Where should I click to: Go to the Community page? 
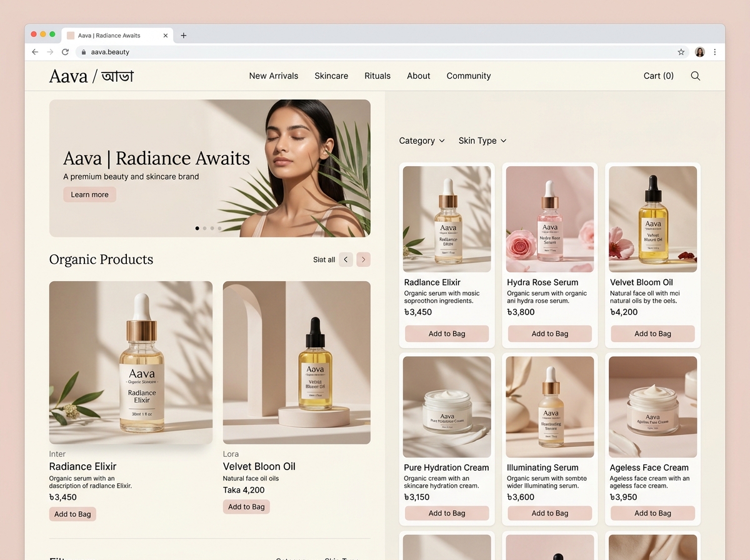(x=469, y=76)
